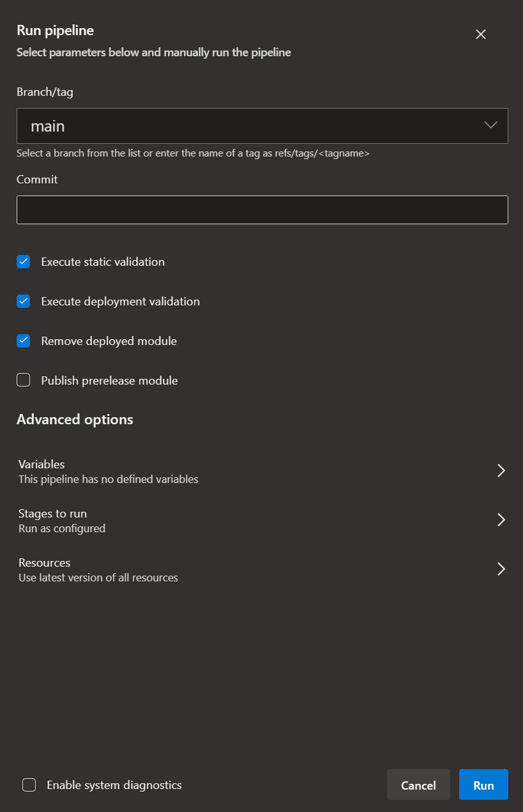
Task: Toggle the Remove deployed module checkbox
Action: click(x=24, y=341)
